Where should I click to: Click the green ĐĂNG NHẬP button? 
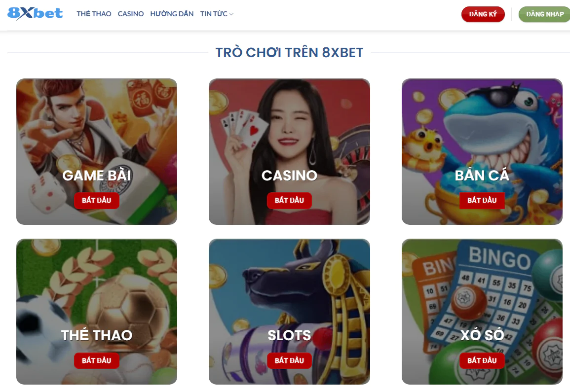544,14
